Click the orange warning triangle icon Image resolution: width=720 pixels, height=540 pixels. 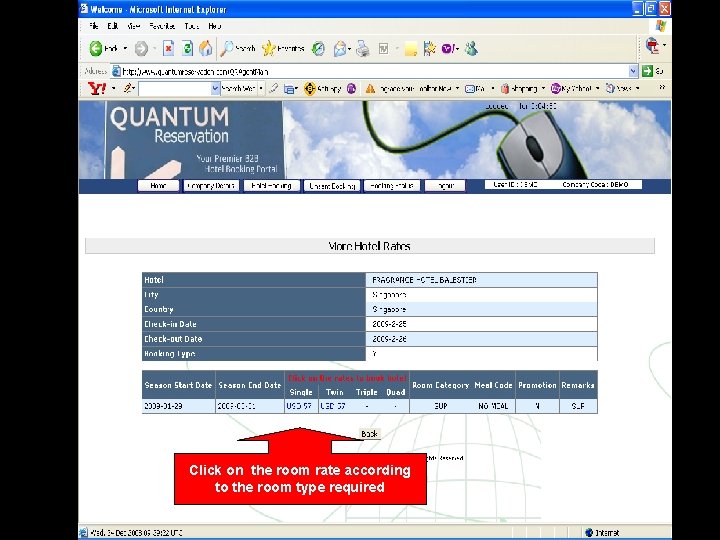[370, 89]
